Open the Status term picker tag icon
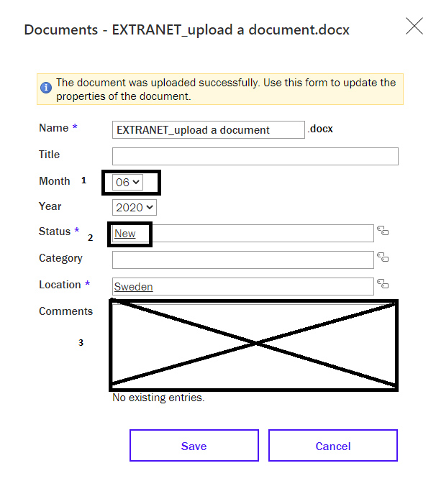This screenshot has width=436, height=504. pos(383,231)
